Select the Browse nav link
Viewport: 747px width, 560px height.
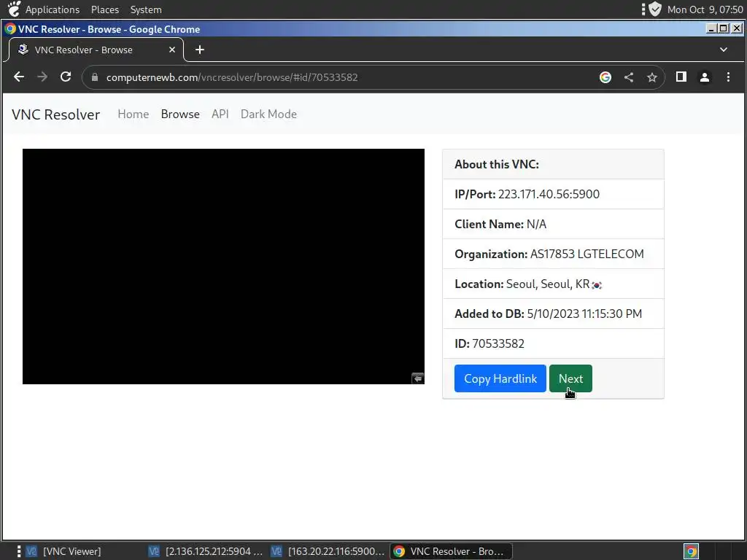[x=180, y=114]
